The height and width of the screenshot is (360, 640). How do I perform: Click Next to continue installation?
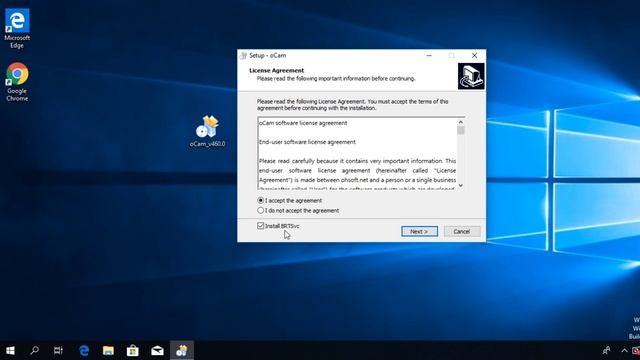click(x=419, y=231)
